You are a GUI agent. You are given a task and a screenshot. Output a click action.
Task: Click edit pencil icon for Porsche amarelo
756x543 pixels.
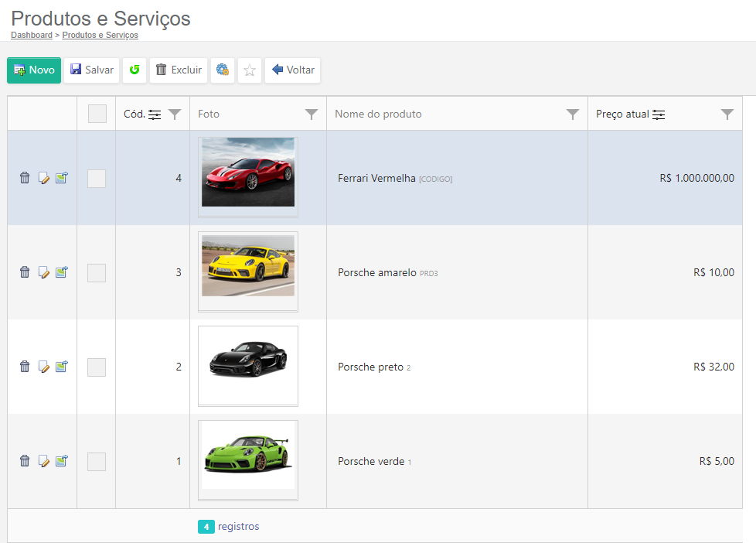pos(44,272)
